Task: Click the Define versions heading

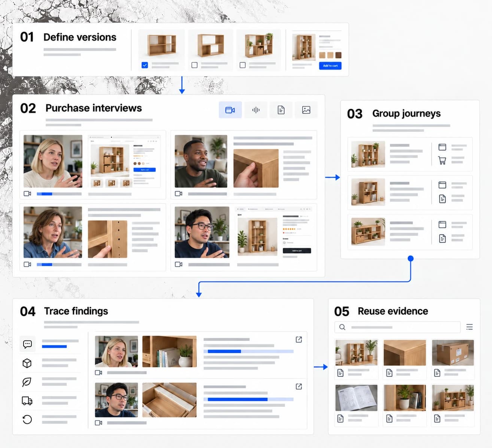Action: 80,37
